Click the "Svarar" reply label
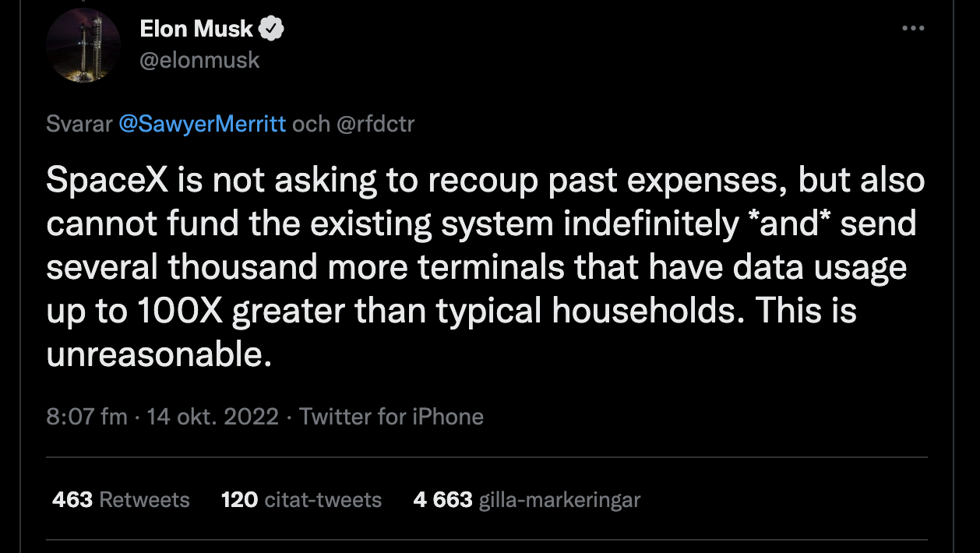Screen dimensions: 980x553 click(x=79, y=124)
